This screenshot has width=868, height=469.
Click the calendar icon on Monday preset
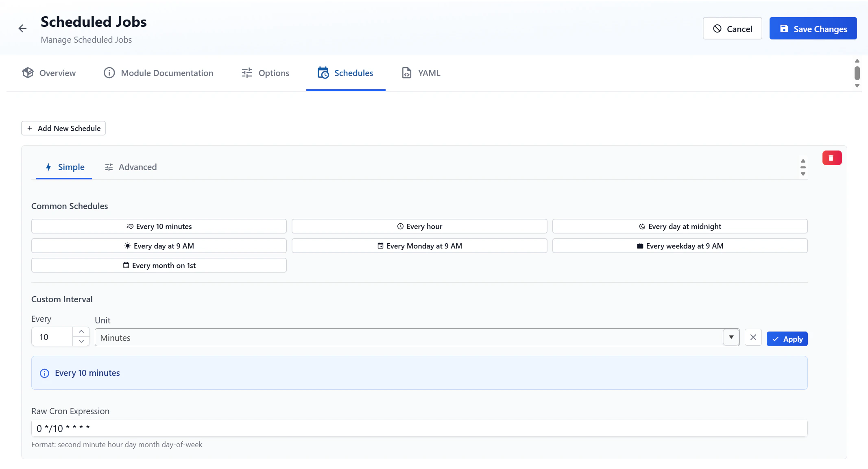point(380,246)
